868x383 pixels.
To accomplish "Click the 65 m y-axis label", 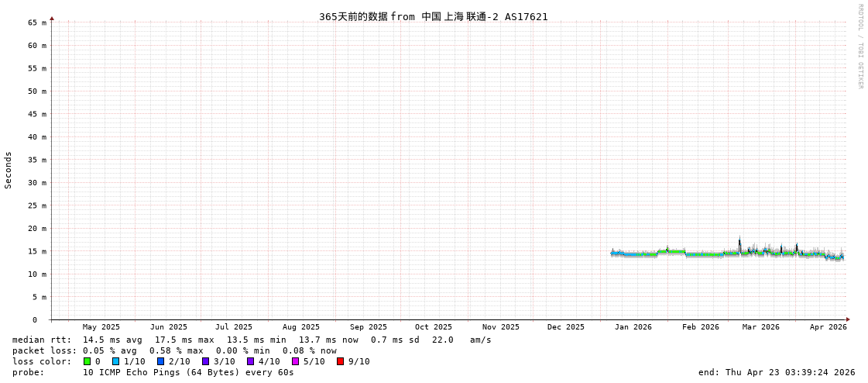I will [38, 22].
